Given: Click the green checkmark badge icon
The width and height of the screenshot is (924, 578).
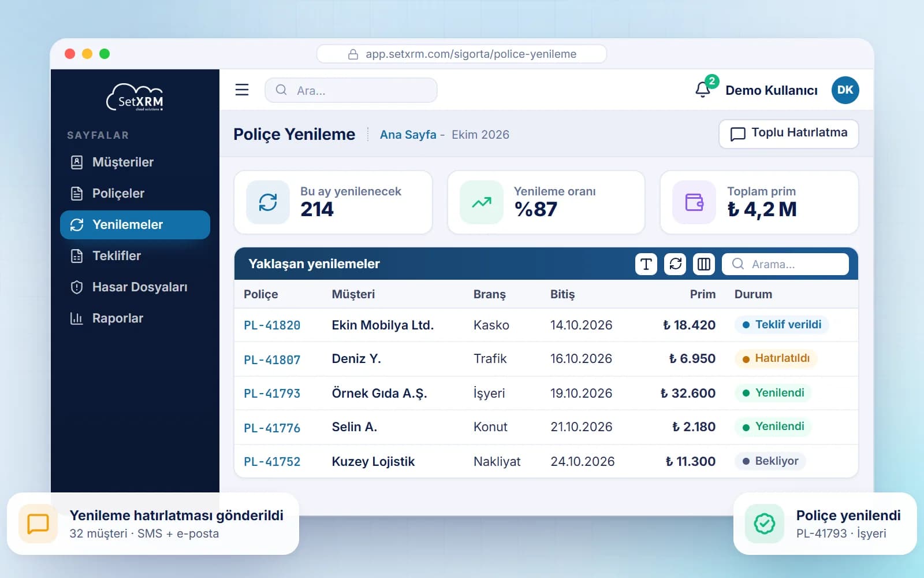Looking at the screenshot, I should click(x=765, y=524).
